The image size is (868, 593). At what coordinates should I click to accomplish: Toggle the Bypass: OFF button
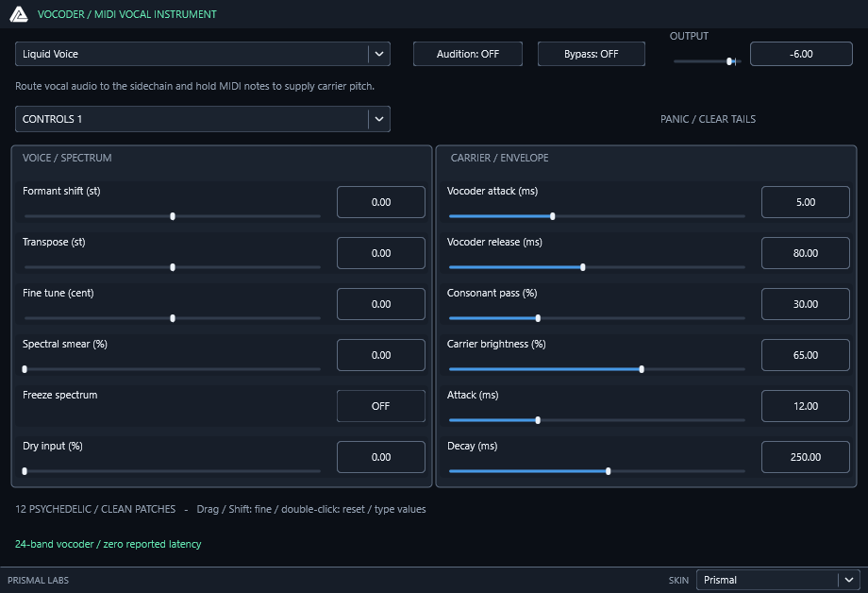point(592,54)
